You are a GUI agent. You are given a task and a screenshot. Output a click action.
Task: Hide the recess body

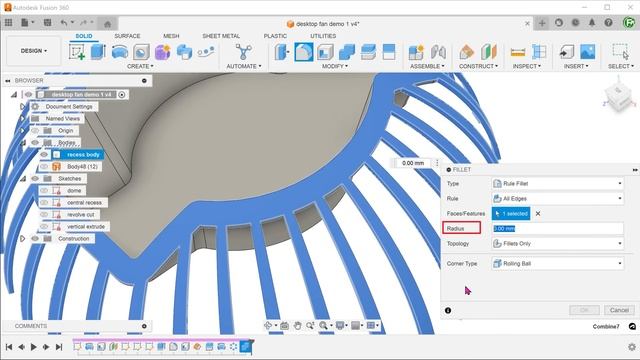click(44, 155)
